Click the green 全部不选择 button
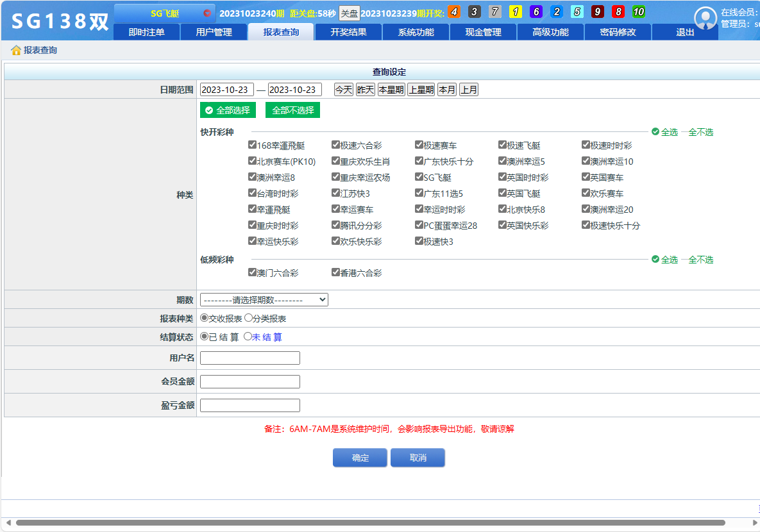The image size is (760, 532). (x=292, y=110)
